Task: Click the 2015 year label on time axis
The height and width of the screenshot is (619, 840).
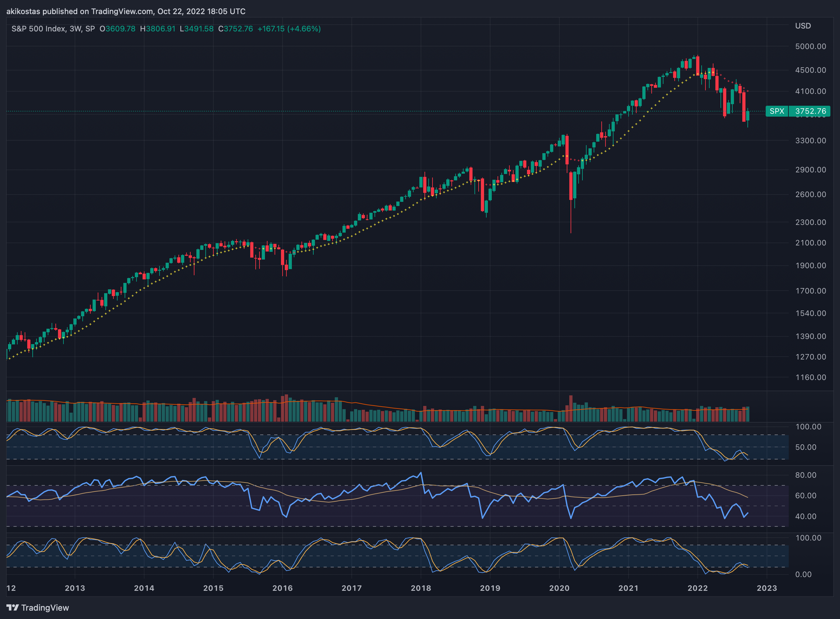Action: pos(213,588)
